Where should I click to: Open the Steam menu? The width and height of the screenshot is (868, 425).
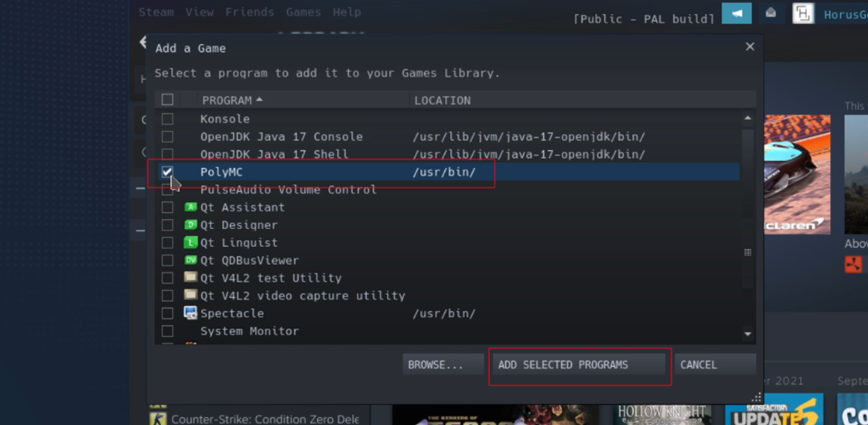pos(156,12)
